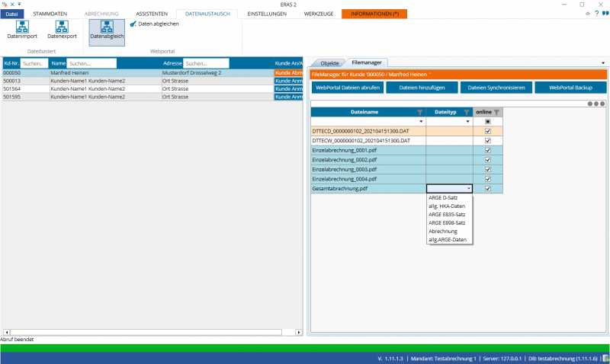The image size is (610, 364).
Task: Click Daten abgleichen in the ribbon
Action: [x=155, y=24]
